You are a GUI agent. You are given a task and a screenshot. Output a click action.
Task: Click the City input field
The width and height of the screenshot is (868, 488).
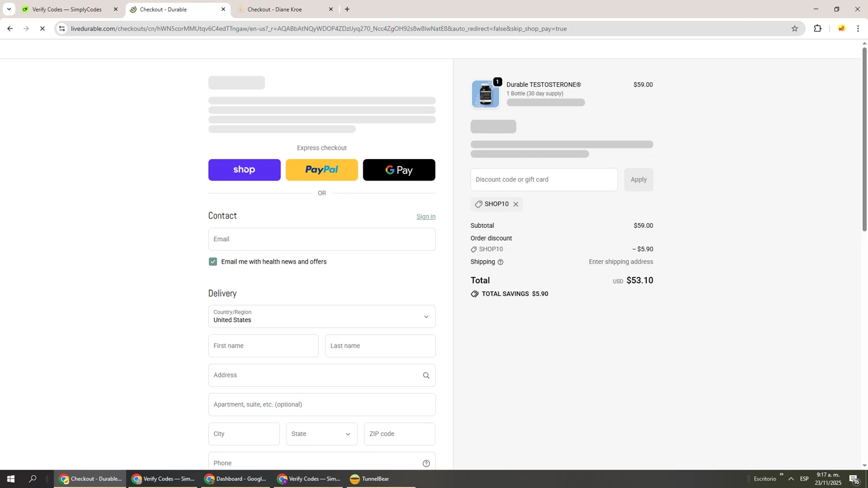[x=244, y=434]
